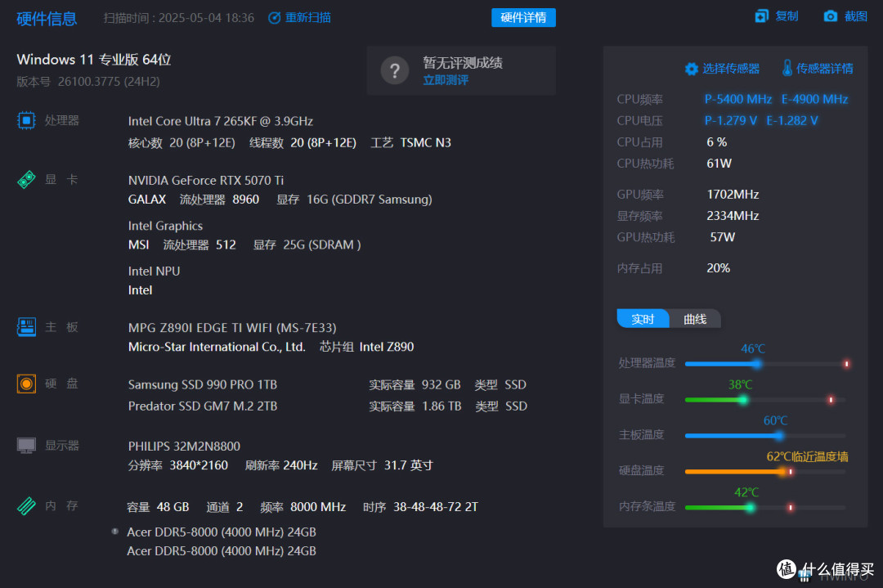Click the 8000 MHz memory frequency value
Screen dimensions: 883x588
317,507
